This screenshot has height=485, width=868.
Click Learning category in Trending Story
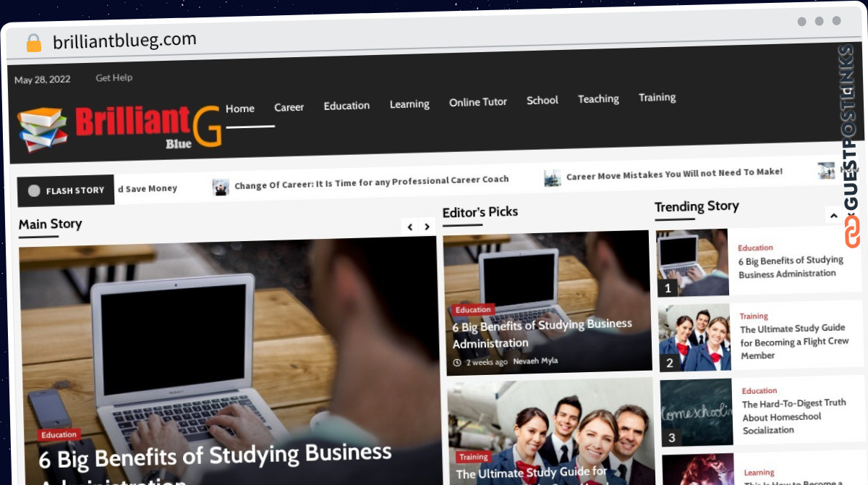pyautogui.click(x=759, y=473)
